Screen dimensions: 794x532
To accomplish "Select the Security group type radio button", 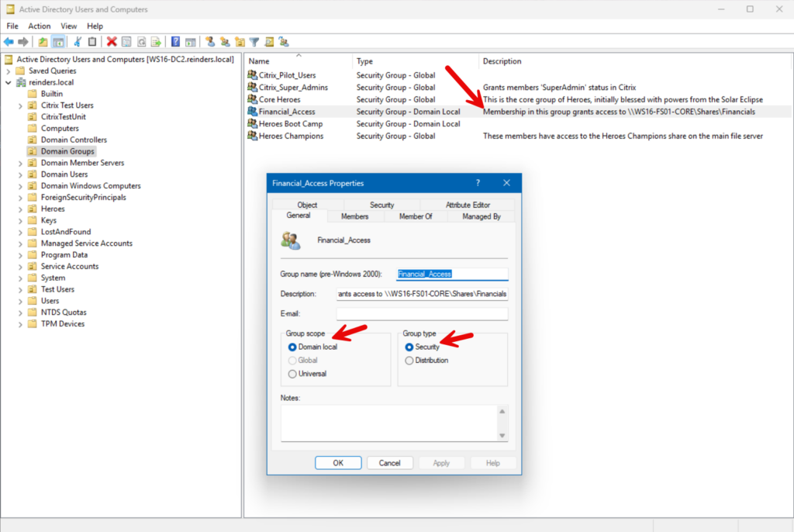I will tap(409, 347).
